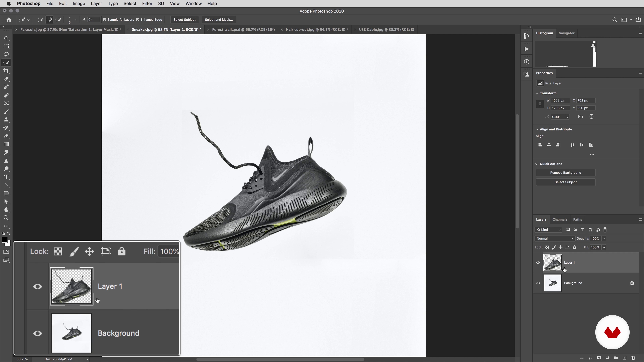Open the rotation angle dropdown in Transform
The image size is (644, 362).
(x=568, y=117)
